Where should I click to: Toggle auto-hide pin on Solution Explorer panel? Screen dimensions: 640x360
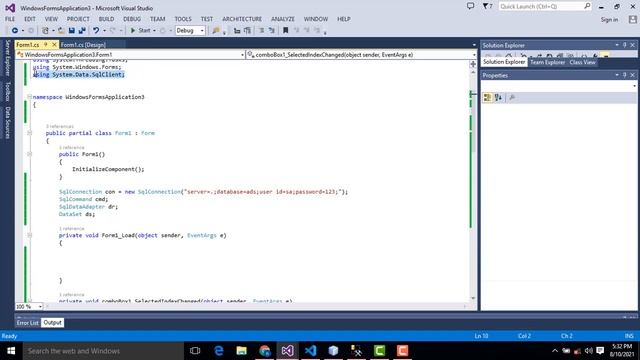click(x=624, y=45)
